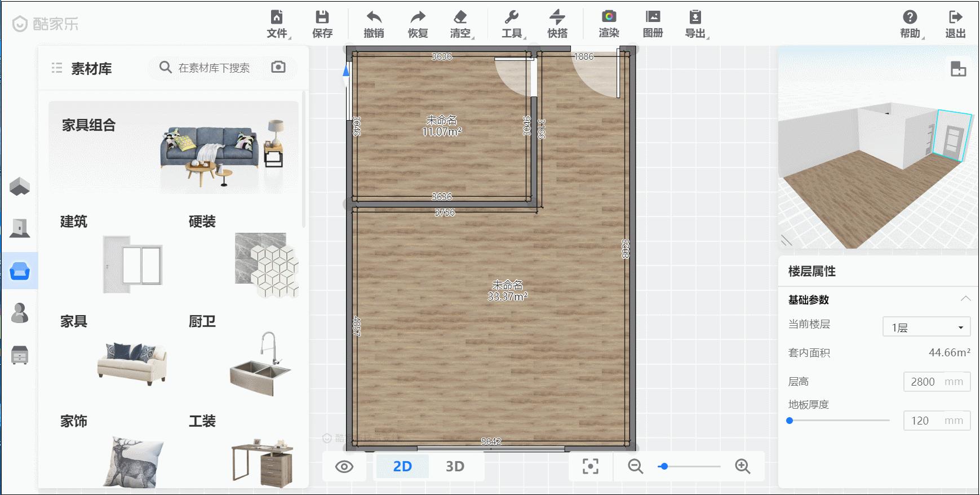Collapse the 基础参数 section
Screen dimensions: 980x495
pyautogui.click(x=965, y=299)
